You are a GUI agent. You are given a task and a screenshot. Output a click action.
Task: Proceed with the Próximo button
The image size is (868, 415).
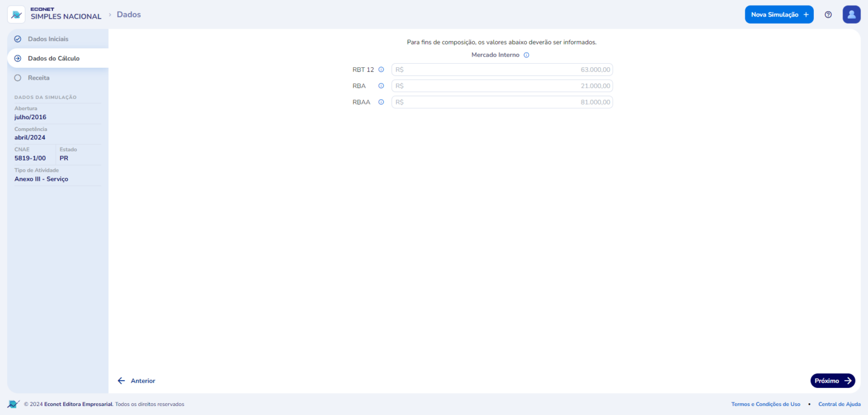(832, 381)
